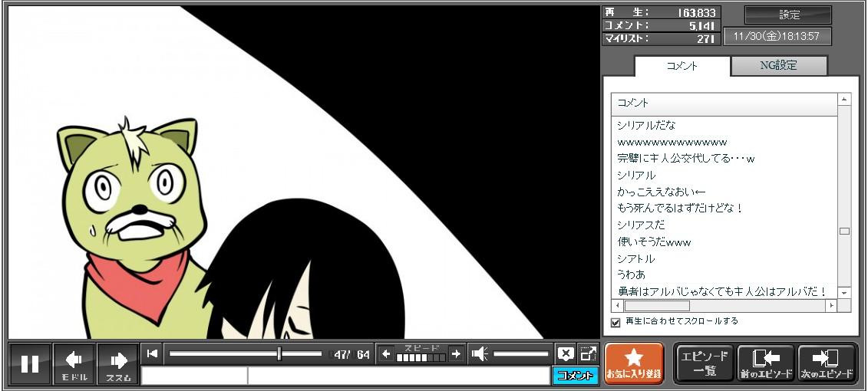Hide on-screen comments with the comment toggle icon
The height and width of the screenshot is (391, 868).
pyautogui.click(x=566, y=353)
